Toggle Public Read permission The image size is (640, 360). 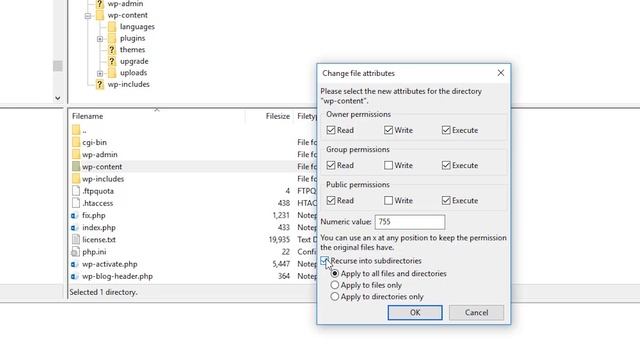331,200
